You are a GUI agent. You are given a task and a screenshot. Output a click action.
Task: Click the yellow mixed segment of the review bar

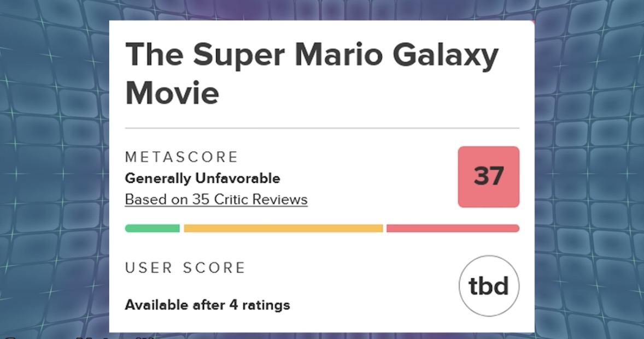click(283, 228)
